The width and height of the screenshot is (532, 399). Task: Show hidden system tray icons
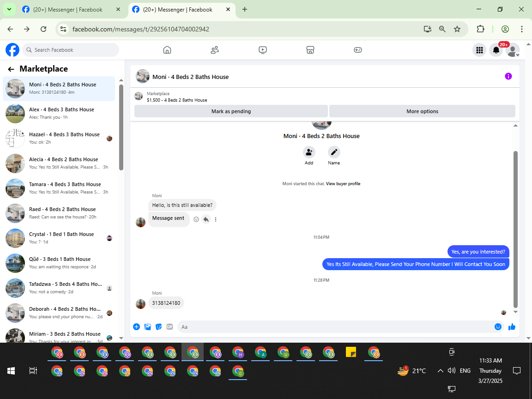[x=440, y=371]
